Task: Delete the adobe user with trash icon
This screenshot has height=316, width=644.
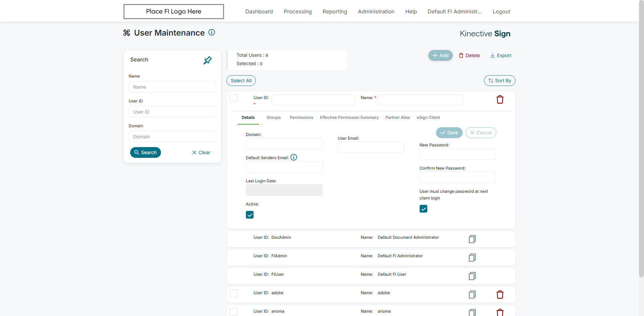Action: click(500, 295)
